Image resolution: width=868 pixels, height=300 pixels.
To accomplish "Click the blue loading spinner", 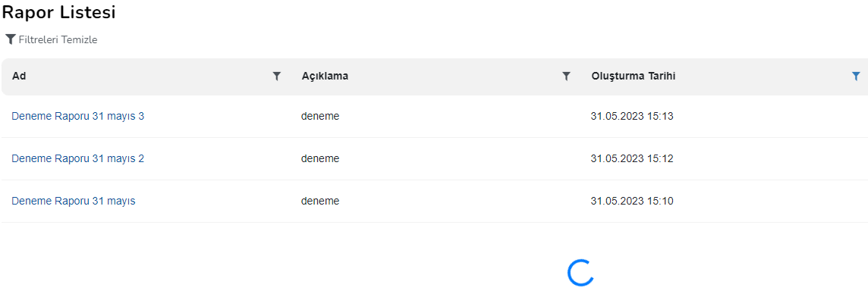I will (x=580, y=273).
